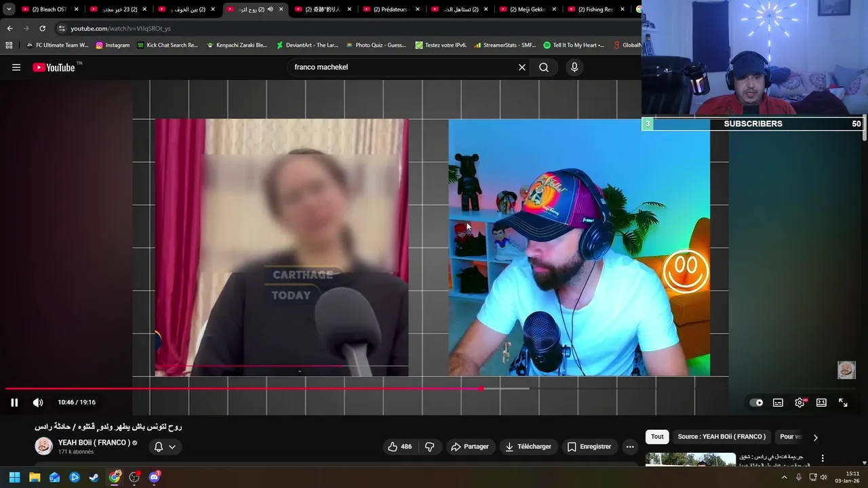Save video via Enregistrer button

pos(589,447)
